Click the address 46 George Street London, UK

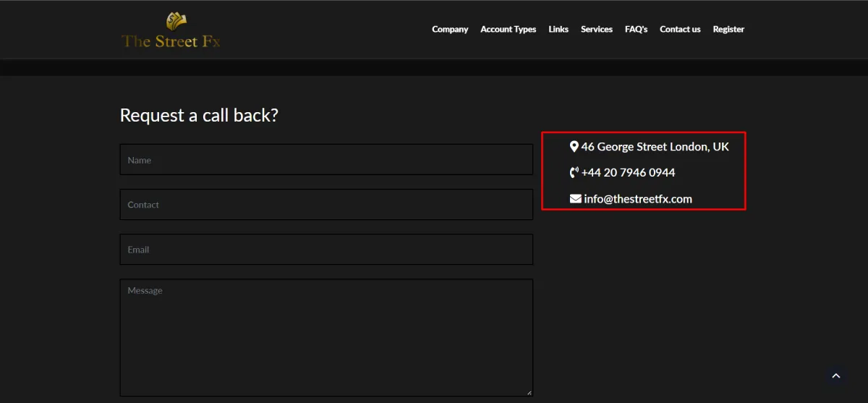655,147
